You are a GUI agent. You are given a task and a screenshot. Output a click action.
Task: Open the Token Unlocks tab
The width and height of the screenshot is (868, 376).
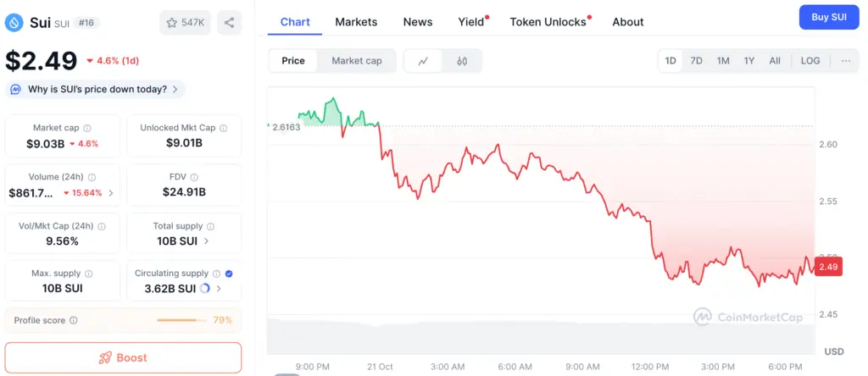548,22
